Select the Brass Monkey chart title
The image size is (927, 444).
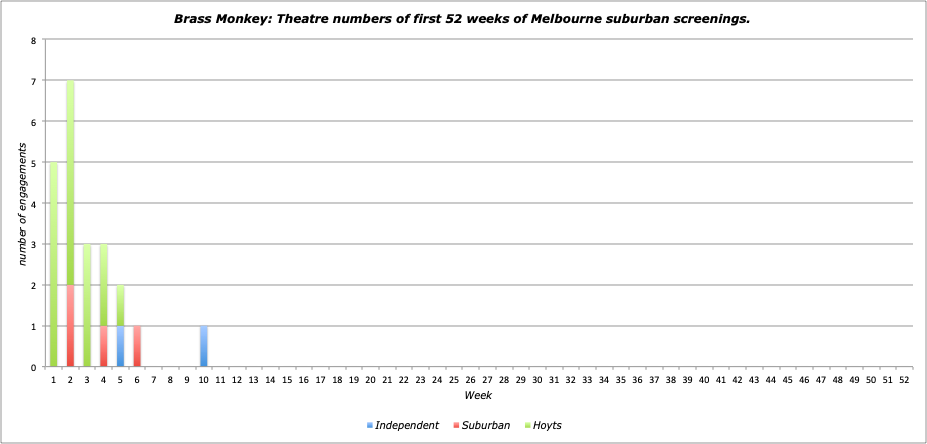(463, 19)
